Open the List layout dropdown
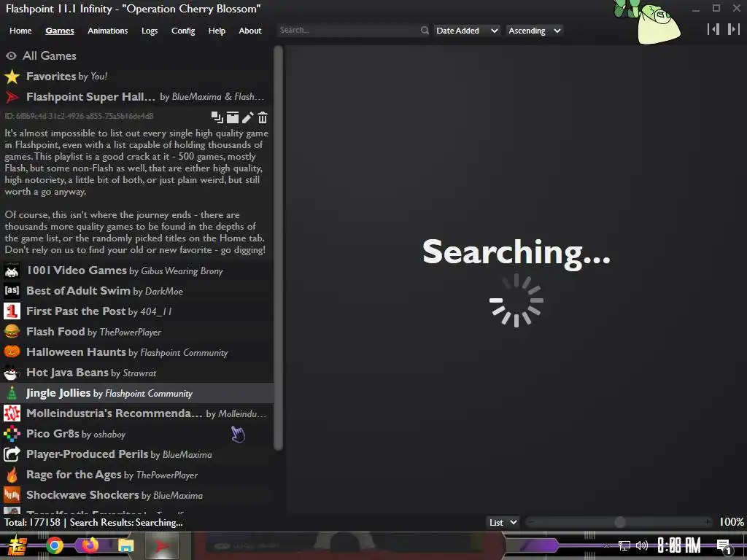Image resolution: width=747 pixels, height=560 pixels. pos(503,522)
